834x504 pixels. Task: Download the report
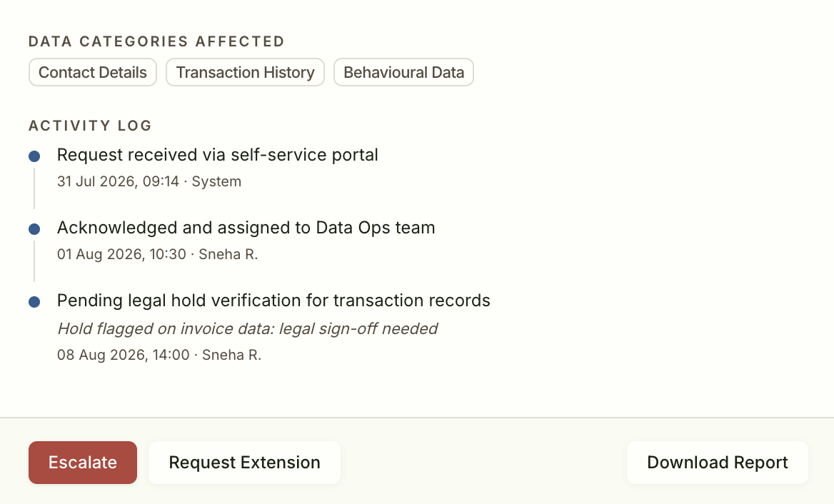[718, 463]
